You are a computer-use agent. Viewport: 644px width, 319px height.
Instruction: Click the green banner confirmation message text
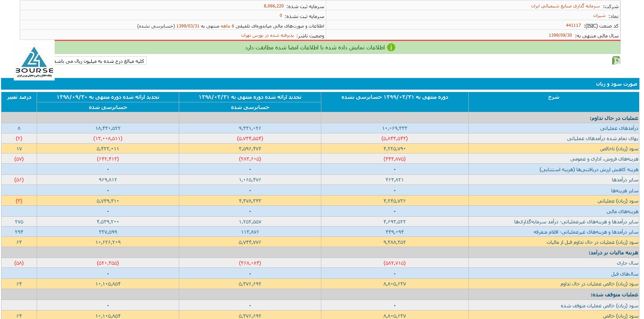(315, 47)
